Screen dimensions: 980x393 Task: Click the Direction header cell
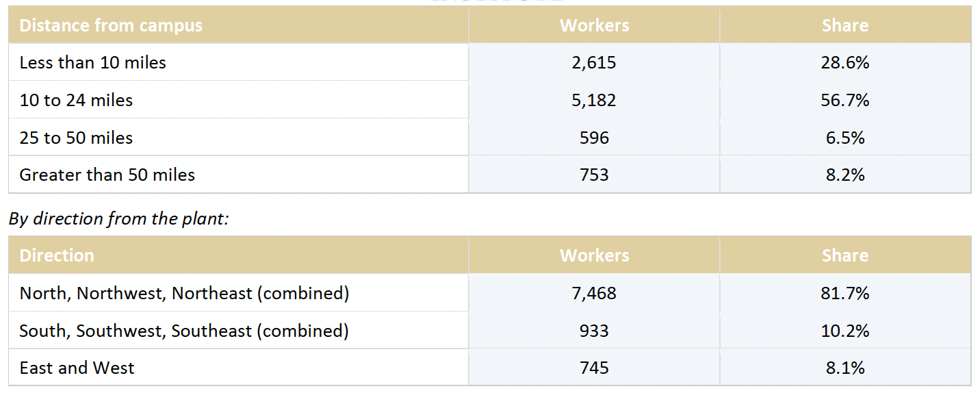pyautogui.click(x=239, y=255)
